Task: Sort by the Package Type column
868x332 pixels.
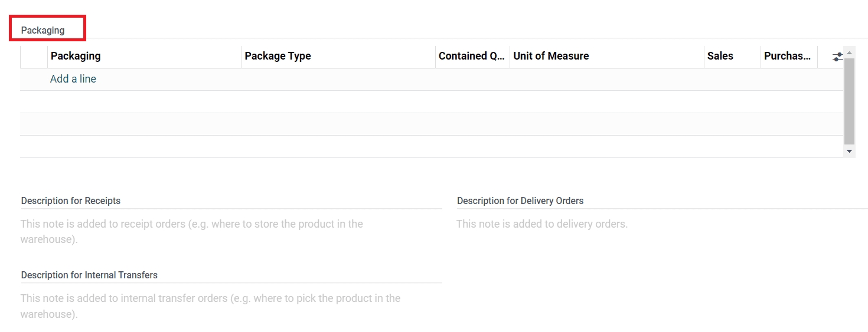Action: click(x=278, y=56)
